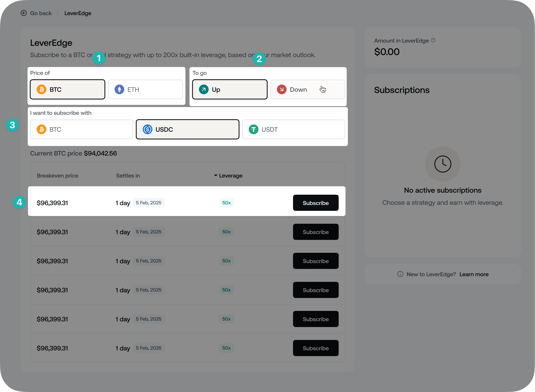The image size is (535, 392).
Task: Click the Subscriptions panel heading
Action: tap(402, 90)
